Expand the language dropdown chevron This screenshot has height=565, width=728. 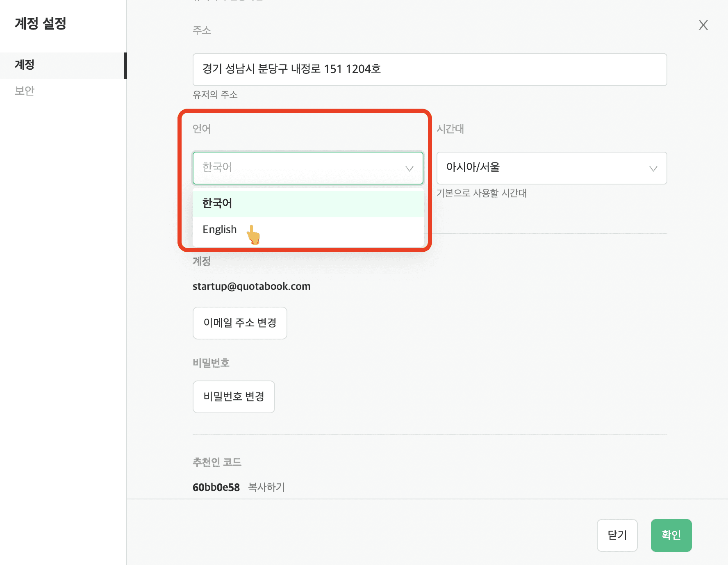(x=409, y=169)
